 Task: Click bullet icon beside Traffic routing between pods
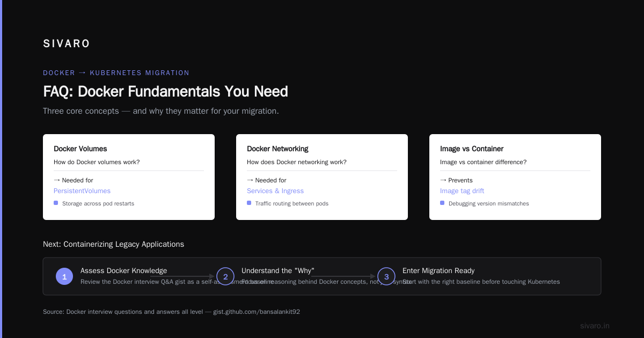249,203
